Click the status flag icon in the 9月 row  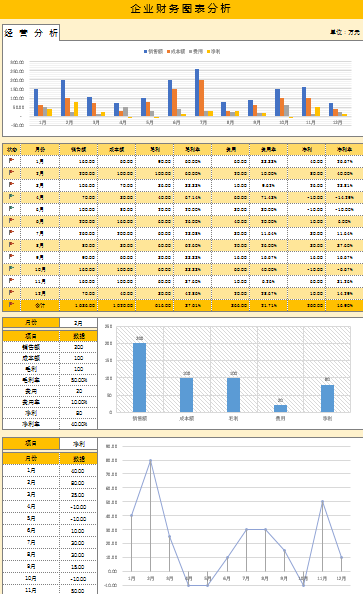point(12,256)
